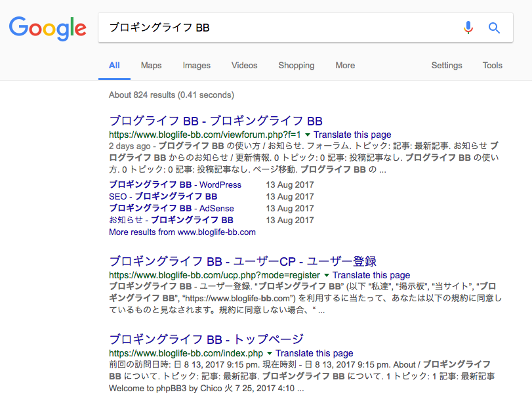Screen dimensions: 532x405
Task: Expand arrow next to ucp.php?mode=register URL
Action: tap(327, 275)
